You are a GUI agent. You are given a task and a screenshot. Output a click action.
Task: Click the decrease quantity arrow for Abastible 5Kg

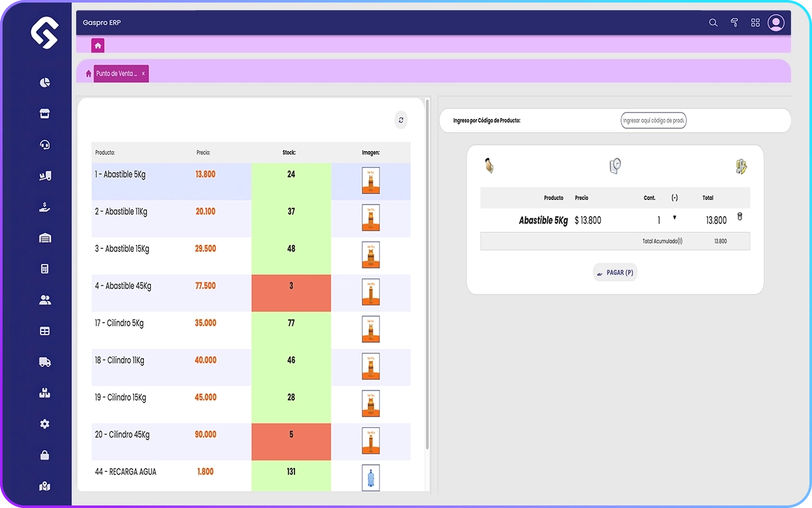tap(674, 218)
